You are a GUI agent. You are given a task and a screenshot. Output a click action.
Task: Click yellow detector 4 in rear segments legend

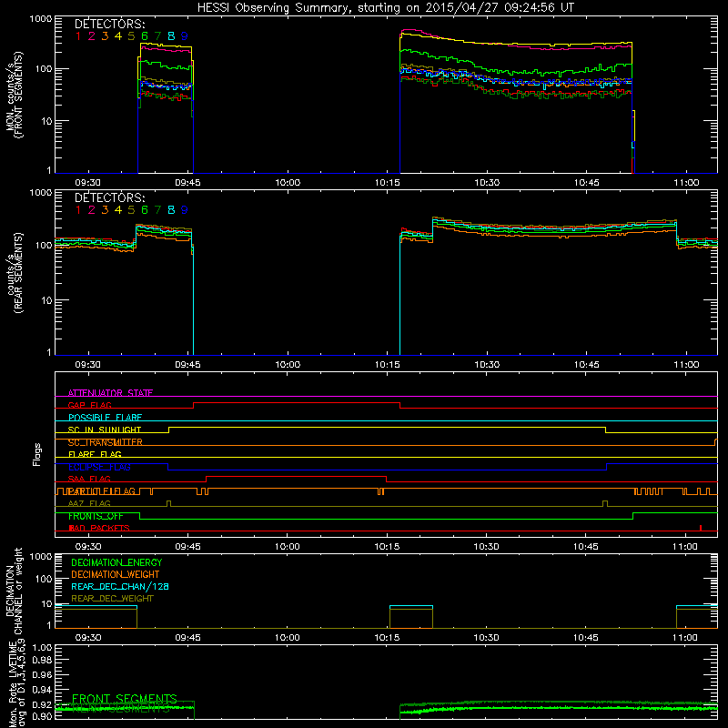[118, 210]
